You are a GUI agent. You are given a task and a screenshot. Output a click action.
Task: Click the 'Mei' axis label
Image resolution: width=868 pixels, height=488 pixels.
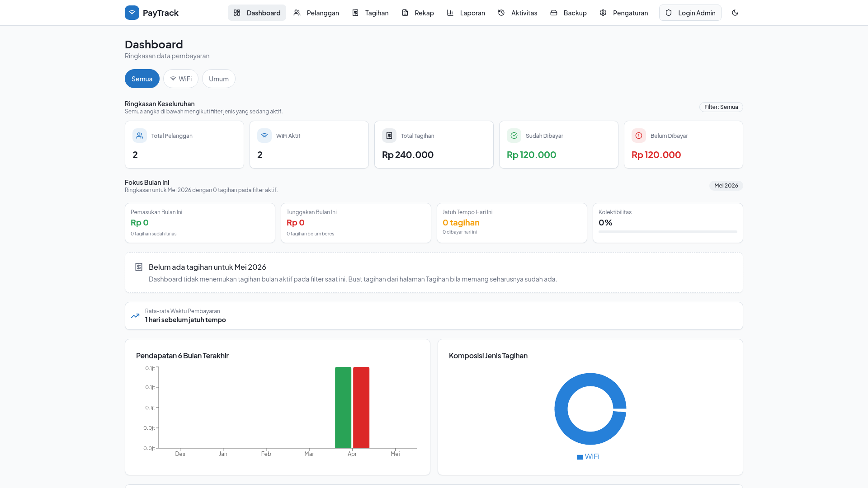click(x=395, y=454)
